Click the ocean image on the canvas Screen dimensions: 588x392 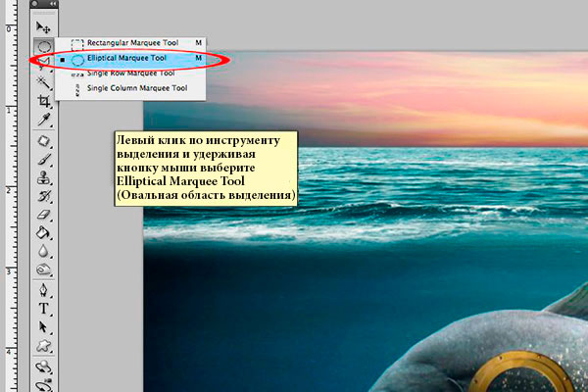(366, 221)
